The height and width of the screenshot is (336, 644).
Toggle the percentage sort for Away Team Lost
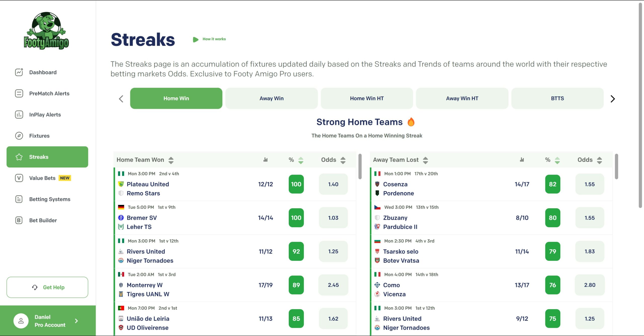[556, 160]
